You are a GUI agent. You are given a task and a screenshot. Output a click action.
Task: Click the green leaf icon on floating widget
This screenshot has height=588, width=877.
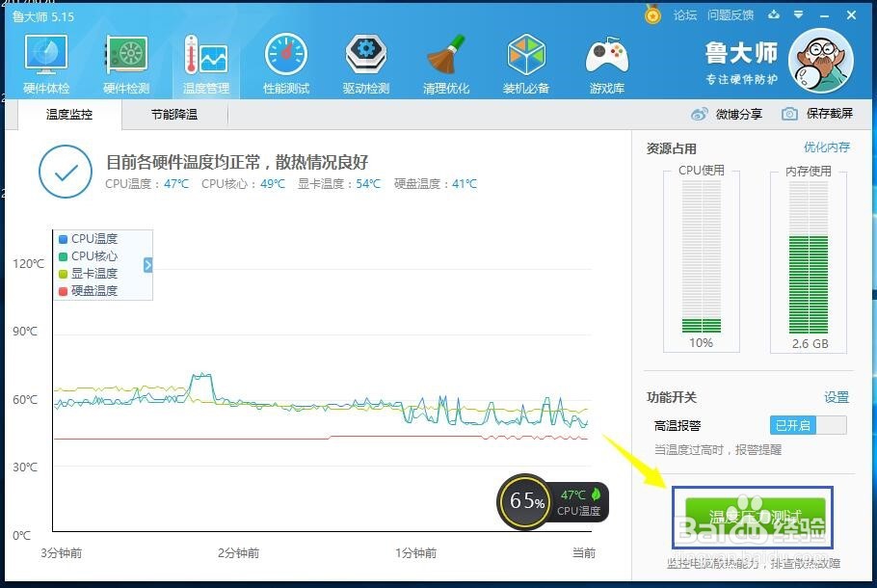(x=596, y=494)
